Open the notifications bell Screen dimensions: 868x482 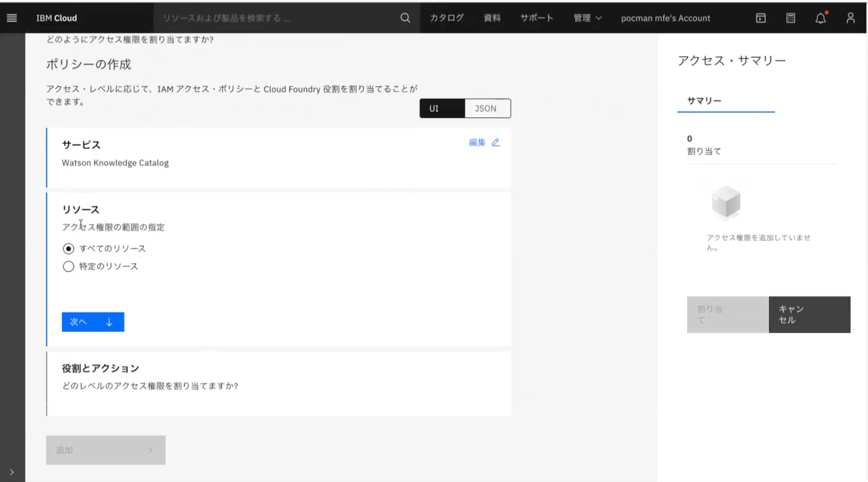pos(821,18)
